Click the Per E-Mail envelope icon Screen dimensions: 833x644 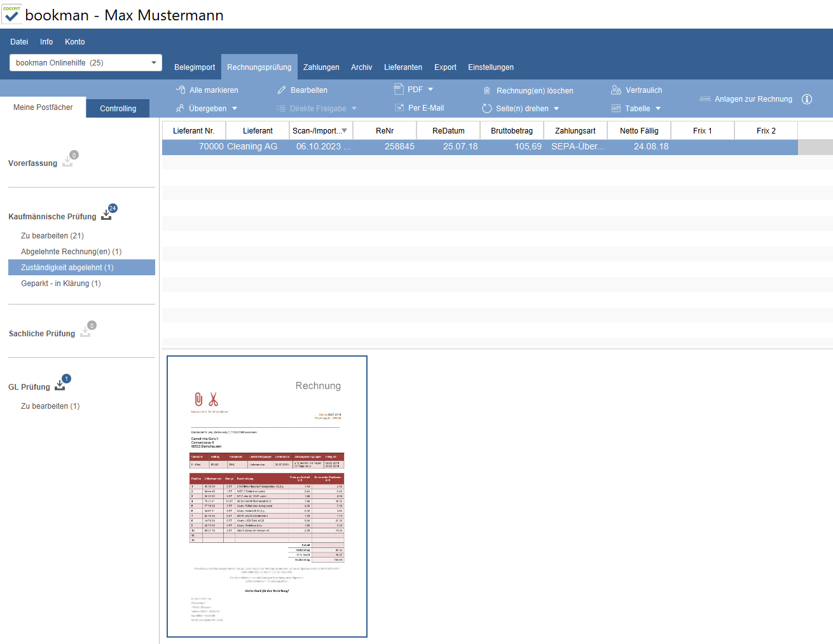tap(399, 108)
